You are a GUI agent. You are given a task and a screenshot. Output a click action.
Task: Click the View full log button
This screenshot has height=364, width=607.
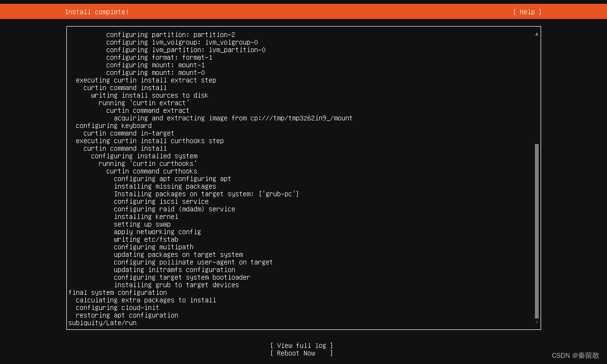(302, 346)
